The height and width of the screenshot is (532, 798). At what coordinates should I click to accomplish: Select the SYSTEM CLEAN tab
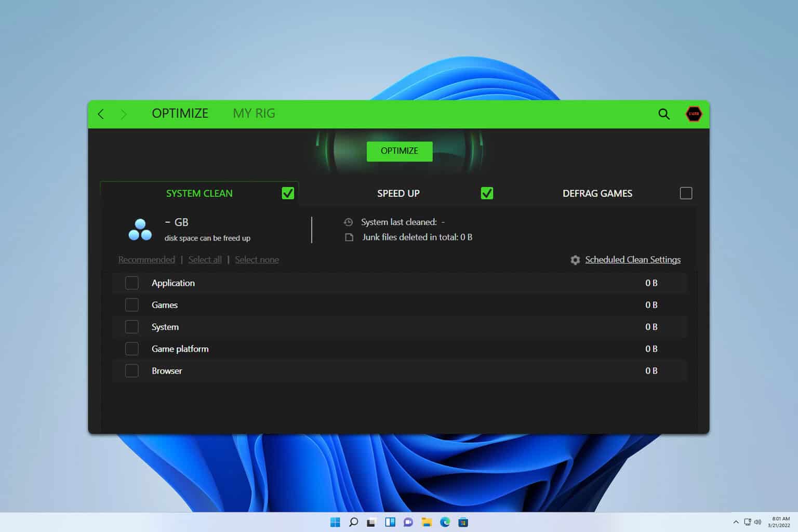(199, 193)
